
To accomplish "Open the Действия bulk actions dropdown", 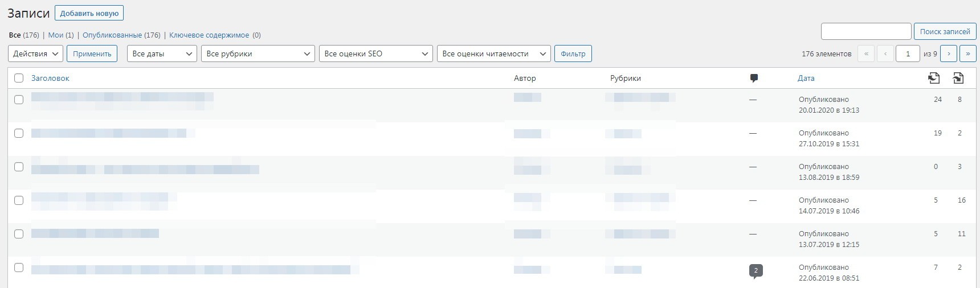I will coord(35,54).
